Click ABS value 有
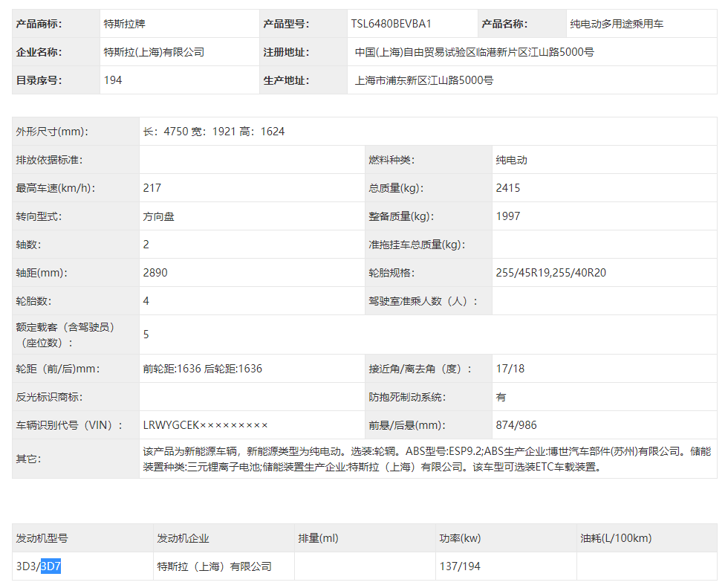Viewport: 728px width, 588px height. (501, 397)
